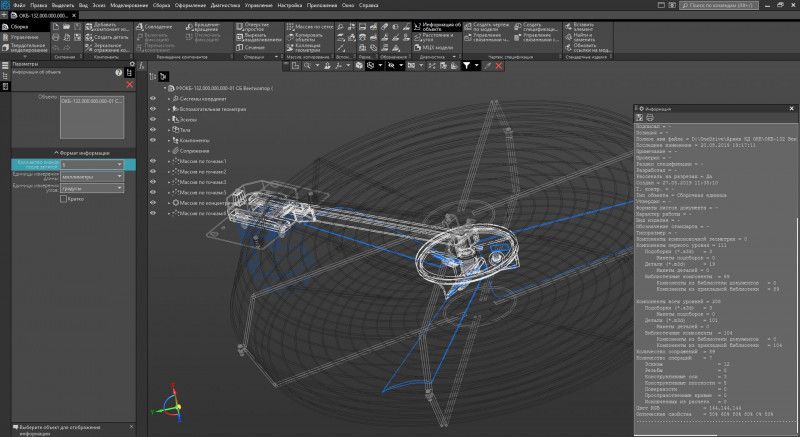
Task: Open the Диагностика menu
Action: click(x=225, y=5)
